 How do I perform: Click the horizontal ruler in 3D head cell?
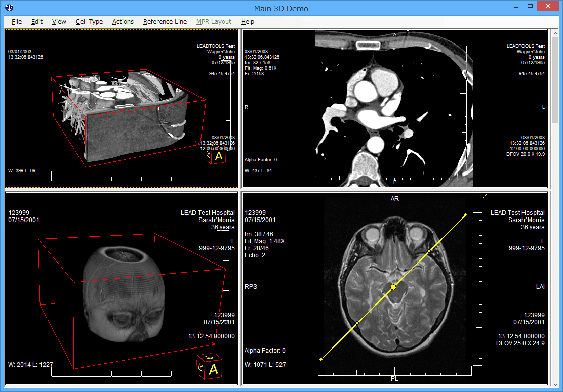pos(111,373)
